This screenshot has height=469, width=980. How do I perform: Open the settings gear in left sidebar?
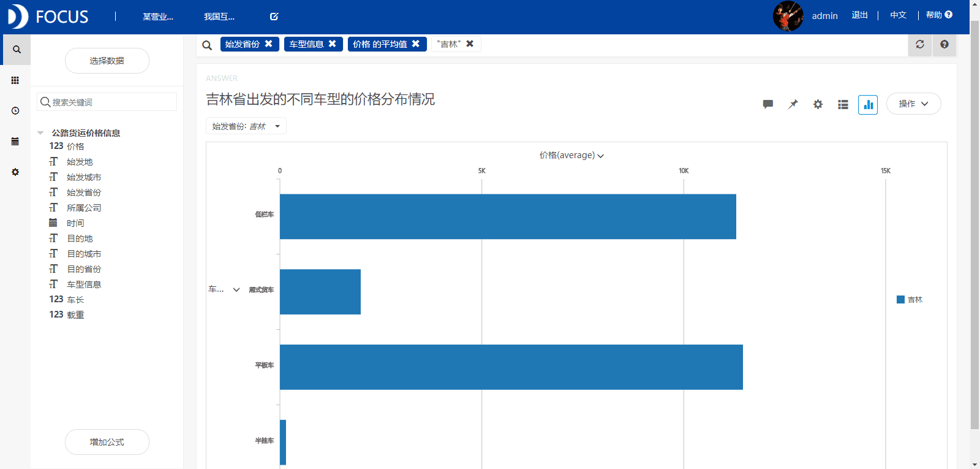pos(15,172)
